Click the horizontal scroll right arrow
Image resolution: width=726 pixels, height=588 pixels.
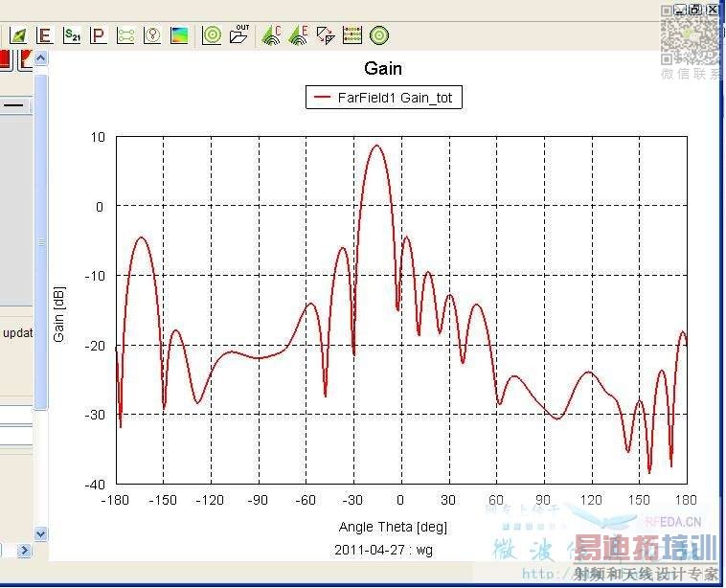24,551
